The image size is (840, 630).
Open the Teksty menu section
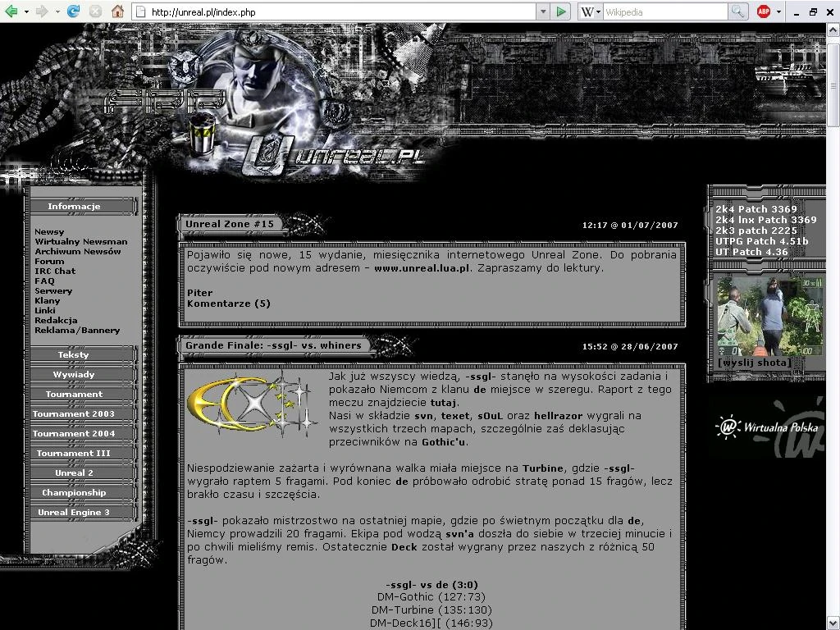[75, 354]
